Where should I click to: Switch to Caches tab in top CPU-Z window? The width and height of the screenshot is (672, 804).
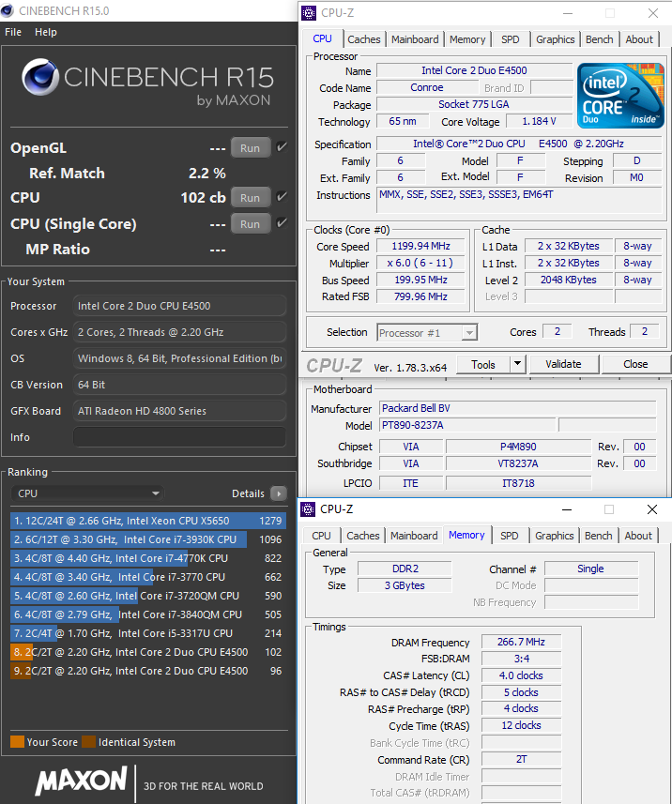[x=364, y=39]
